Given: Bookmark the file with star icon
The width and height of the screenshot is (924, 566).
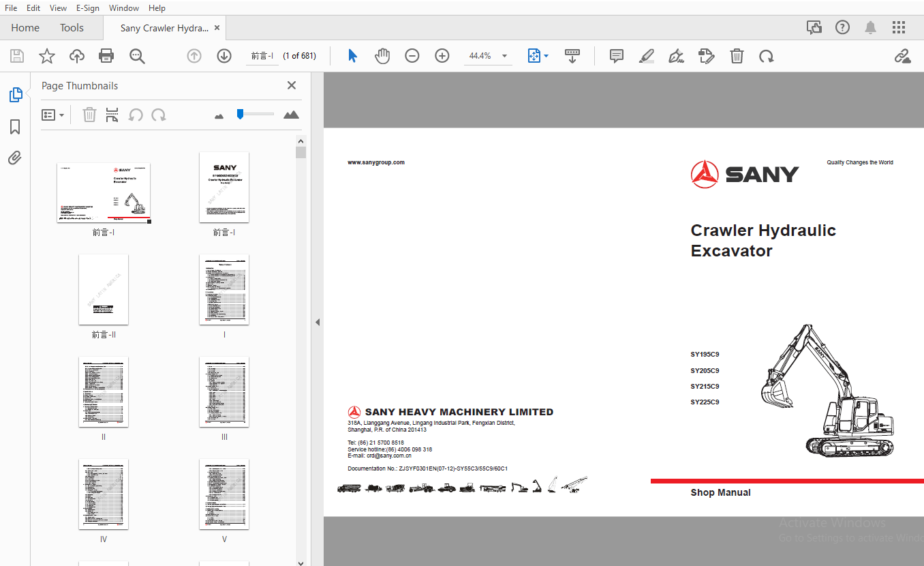Looking at the screenshot, I should [46, 56].
